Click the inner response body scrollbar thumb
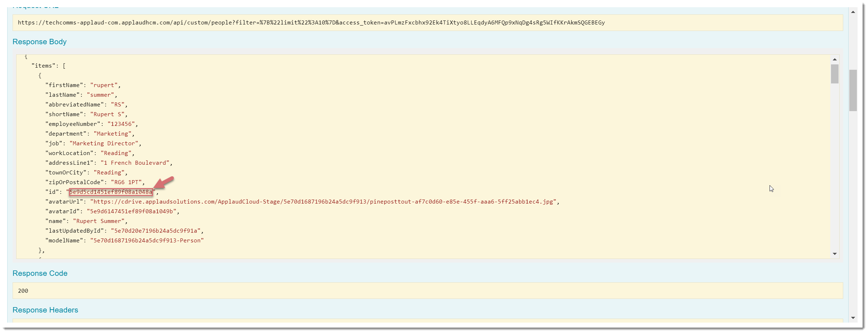This screenshot has width=868, height=333. click(x=835, y=74)
